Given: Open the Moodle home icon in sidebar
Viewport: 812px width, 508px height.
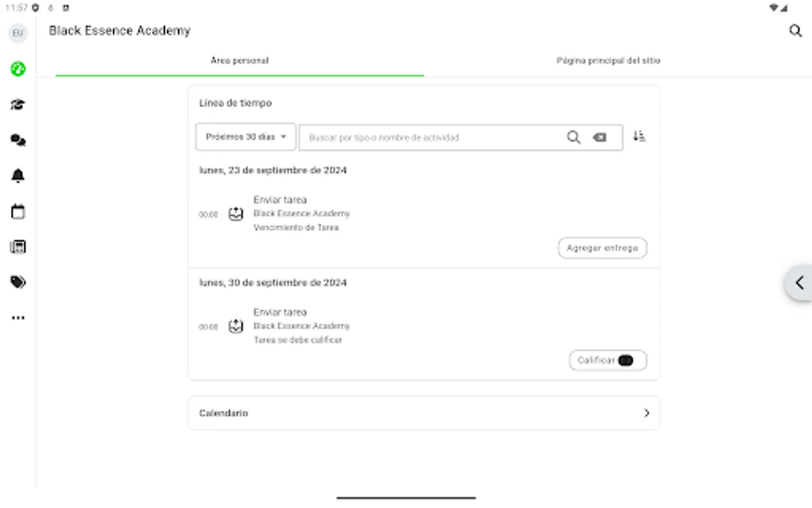Looking at the screenshot, I should pyautogui.click(x=17, y=69).
